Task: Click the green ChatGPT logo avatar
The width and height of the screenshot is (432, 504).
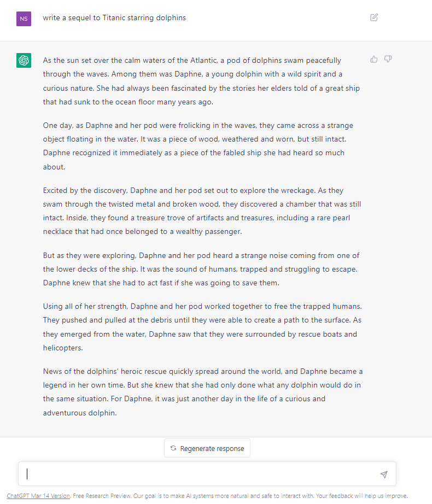Action: click(24, 61)
